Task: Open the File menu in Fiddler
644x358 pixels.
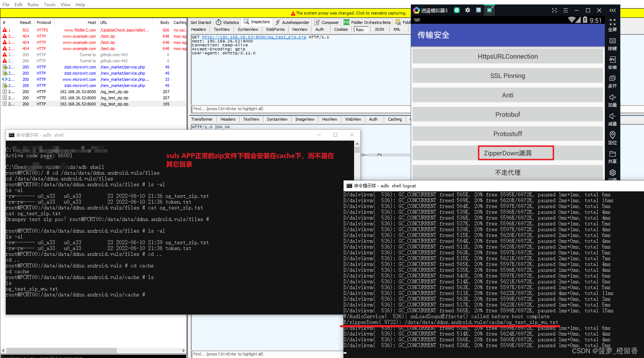Action: point(6,4)
